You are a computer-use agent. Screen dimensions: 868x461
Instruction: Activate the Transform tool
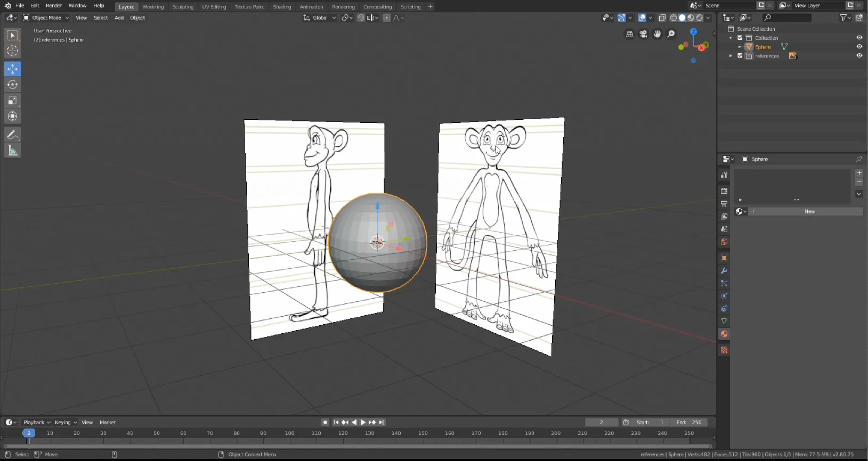(12, 116)
